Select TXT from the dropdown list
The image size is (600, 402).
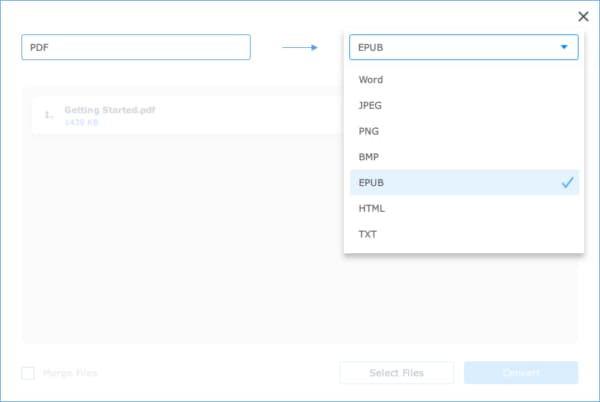[368, 234]
